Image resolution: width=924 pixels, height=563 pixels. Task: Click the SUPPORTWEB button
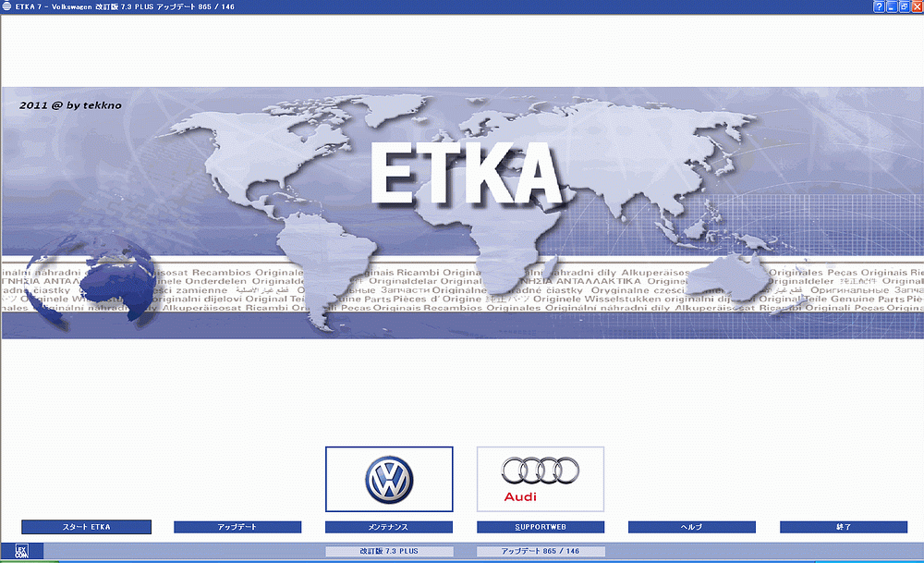541,527
